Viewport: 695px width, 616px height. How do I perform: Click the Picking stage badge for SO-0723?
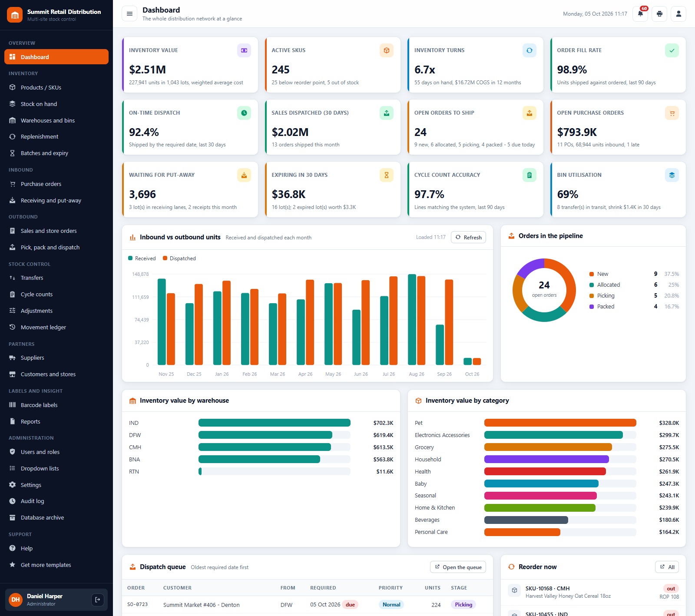463,605
